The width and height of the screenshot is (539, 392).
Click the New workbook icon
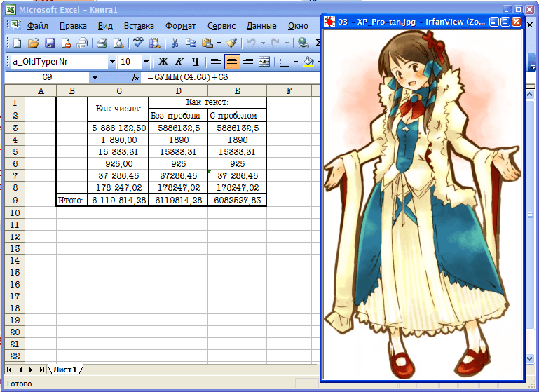coord(17,43)
